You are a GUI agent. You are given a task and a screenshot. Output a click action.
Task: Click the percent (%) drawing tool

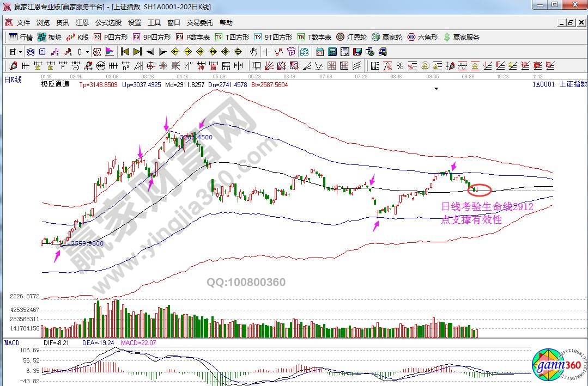(x=399, y=66)
